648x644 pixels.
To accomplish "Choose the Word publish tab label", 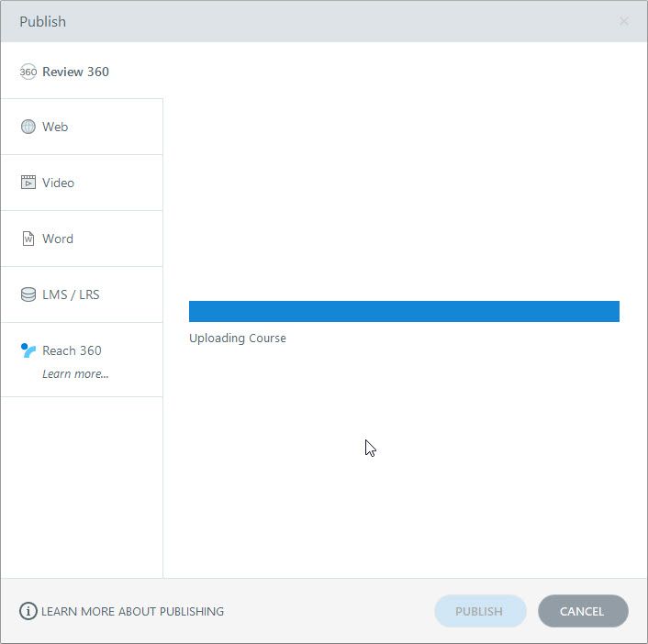I will point(58,239).
